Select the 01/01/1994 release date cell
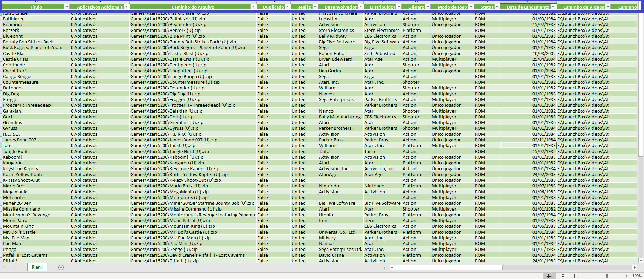Viewport: 644px width, 279px height. pos(528,255)
